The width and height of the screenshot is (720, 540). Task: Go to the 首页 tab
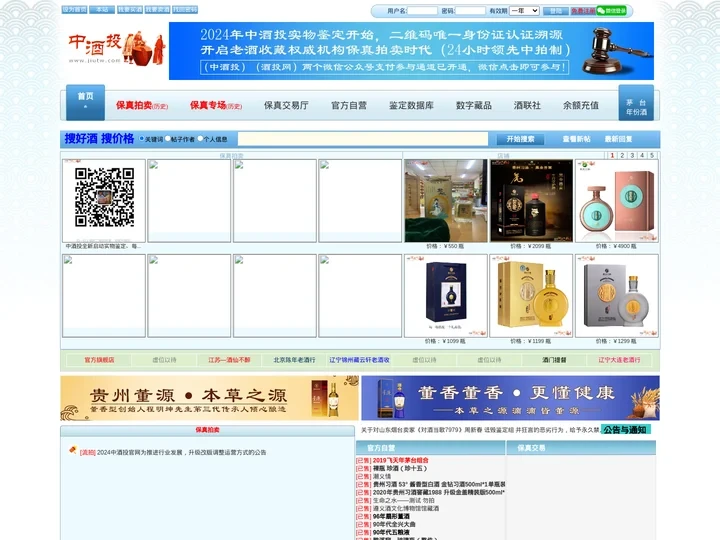(x=85, y=102)
